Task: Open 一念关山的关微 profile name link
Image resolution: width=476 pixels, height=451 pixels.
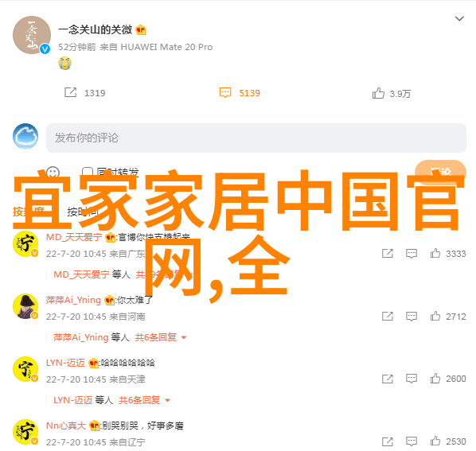Action: pyautogui.click(x=95, y=29)
